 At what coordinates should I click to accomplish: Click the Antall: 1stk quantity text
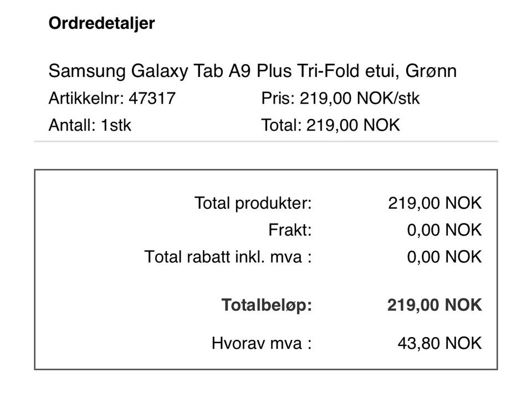(x=90, y=125)
